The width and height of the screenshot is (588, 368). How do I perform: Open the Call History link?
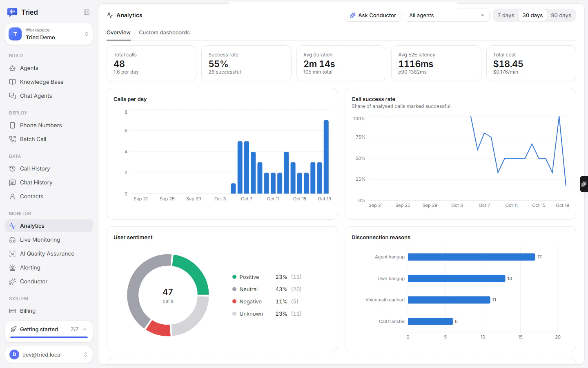[49, 168]
